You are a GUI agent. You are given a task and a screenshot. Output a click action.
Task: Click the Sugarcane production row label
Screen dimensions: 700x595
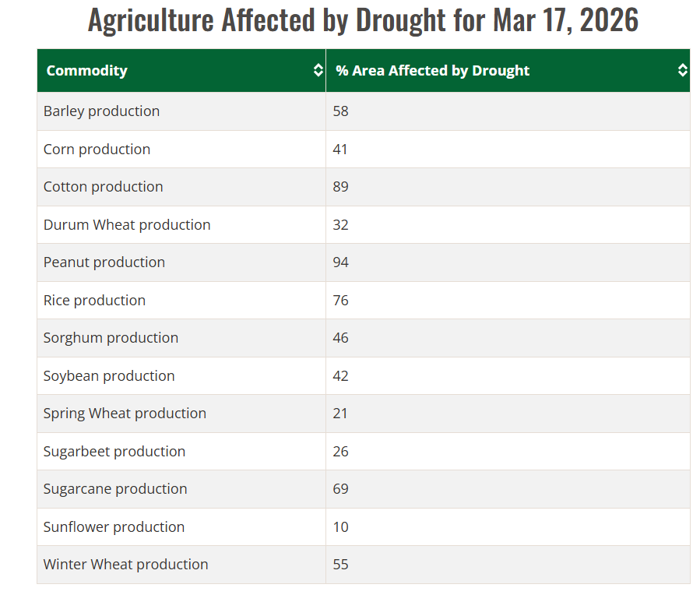[115, 489]
